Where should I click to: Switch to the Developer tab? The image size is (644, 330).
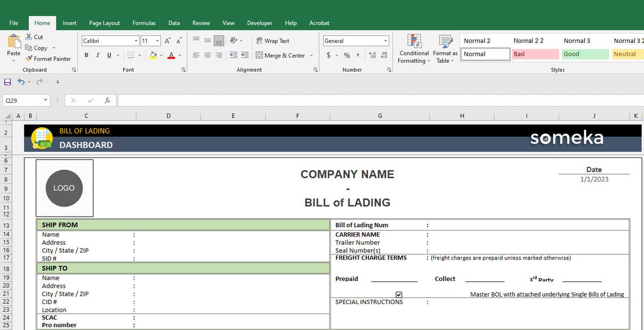259,23
